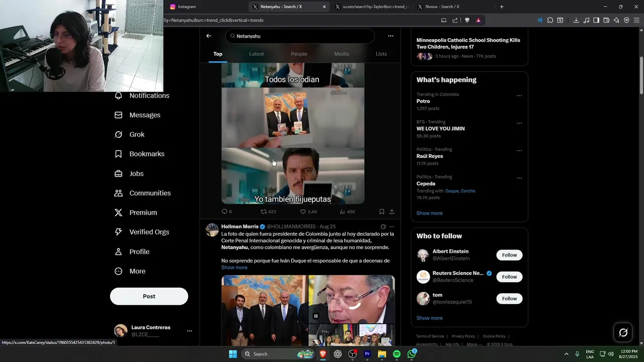Open browser Extensions puzzle icon
Viewport: 644px width, 362px height.
pyautogui.click(x=550, y=20)
